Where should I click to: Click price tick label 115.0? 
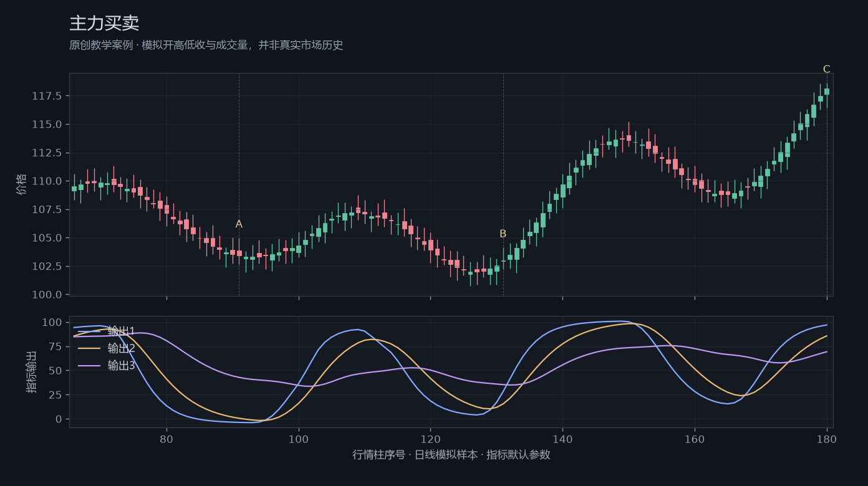tap(47, 125)
